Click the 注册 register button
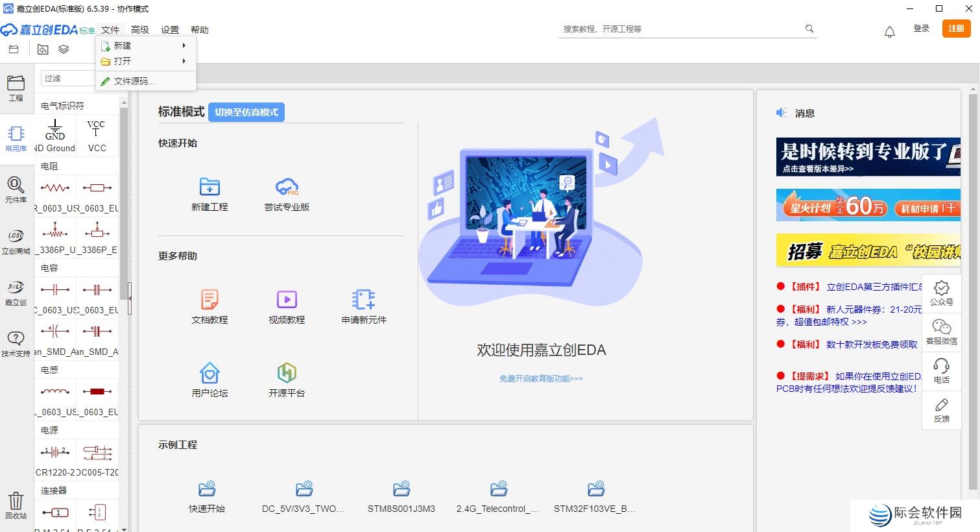Viewport: 980px width, 532px height. (x=955, y=29)
